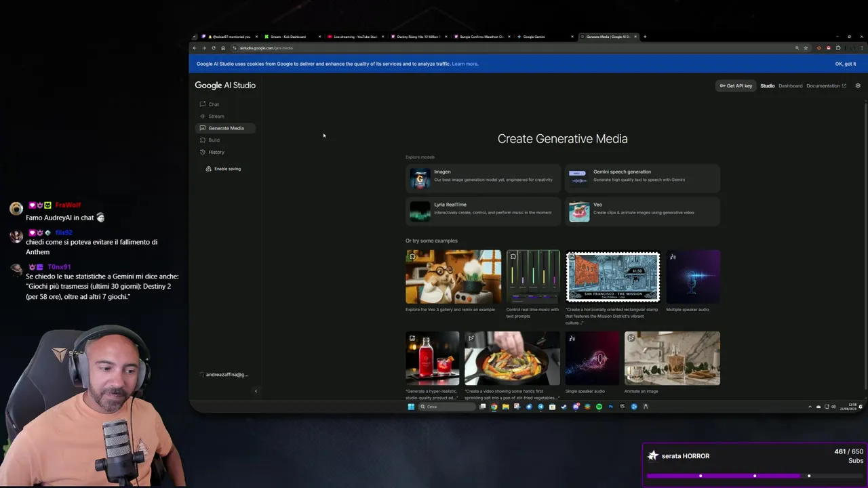Open the Gemini speech generation card

click(642, 178)
